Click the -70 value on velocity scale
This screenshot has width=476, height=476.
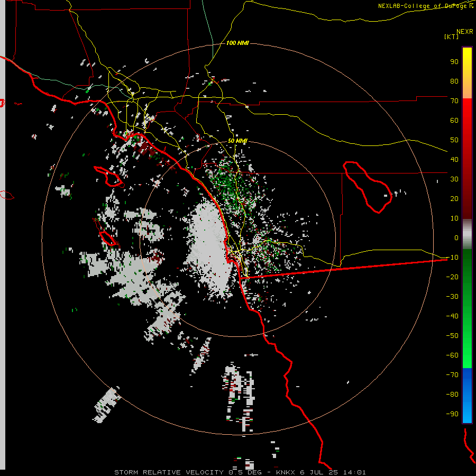[452, 375]
